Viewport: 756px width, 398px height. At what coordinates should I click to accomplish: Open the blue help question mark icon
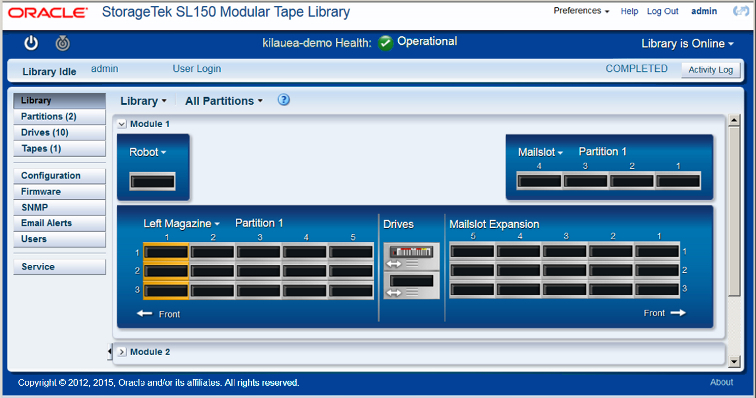click(x=284, y=100)
